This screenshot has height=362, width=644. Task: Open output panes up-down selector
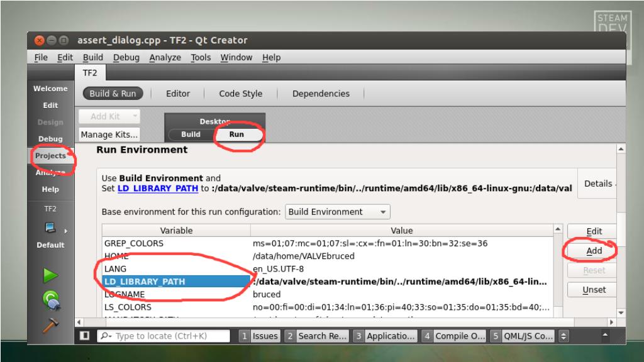563,336
